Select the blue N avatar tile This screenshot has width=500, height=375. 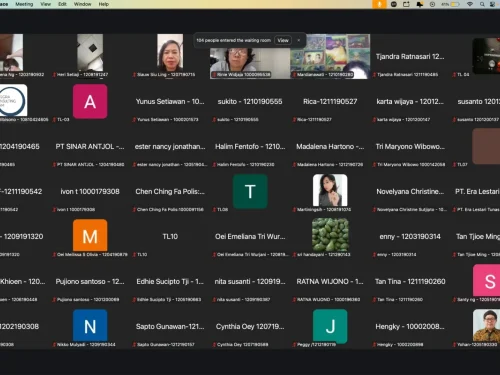[x=90, y=326]
